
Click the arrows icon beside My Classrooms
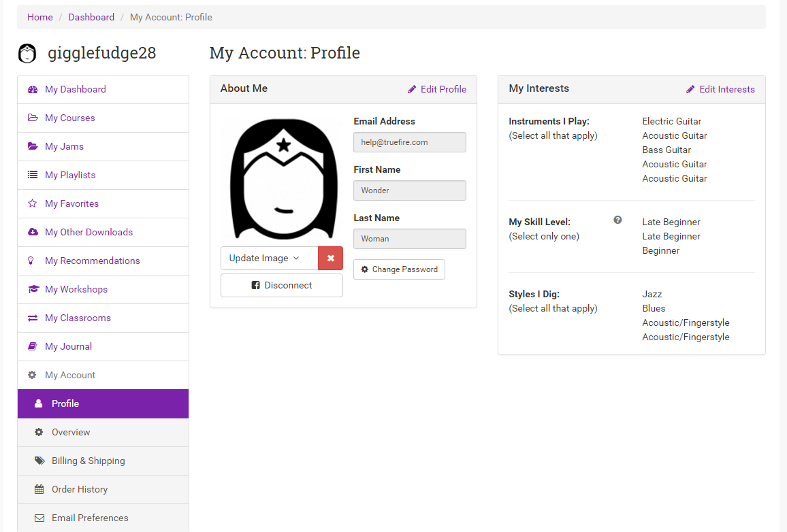coord(33,318)
